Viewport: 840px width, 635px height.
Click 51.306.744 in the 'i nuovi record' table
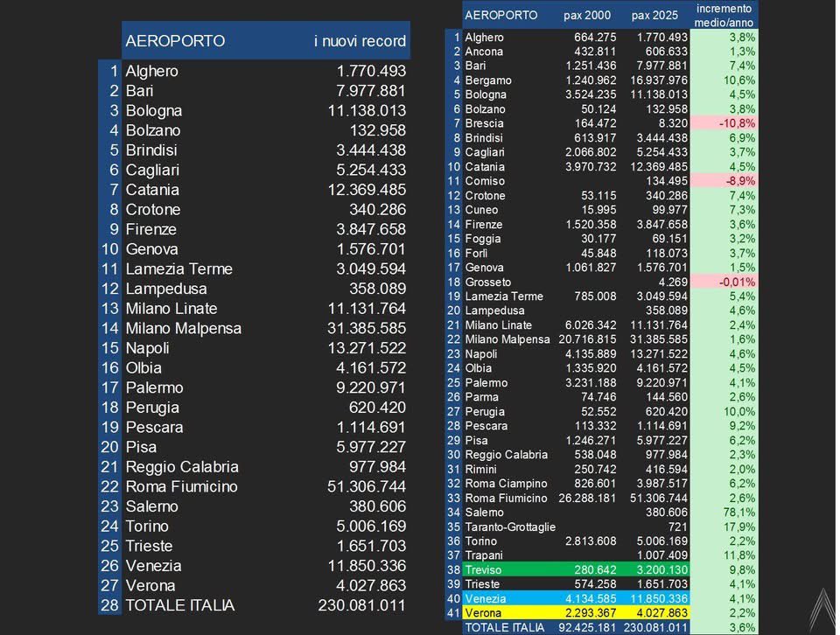click(367, 486)
